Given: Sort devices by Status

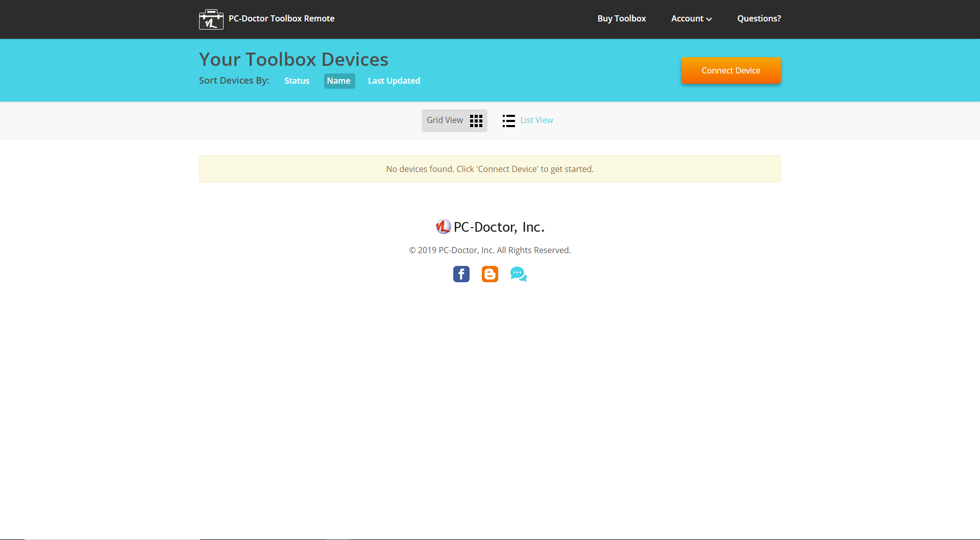Looking at the screenshot, I should (x=297, y=81).
